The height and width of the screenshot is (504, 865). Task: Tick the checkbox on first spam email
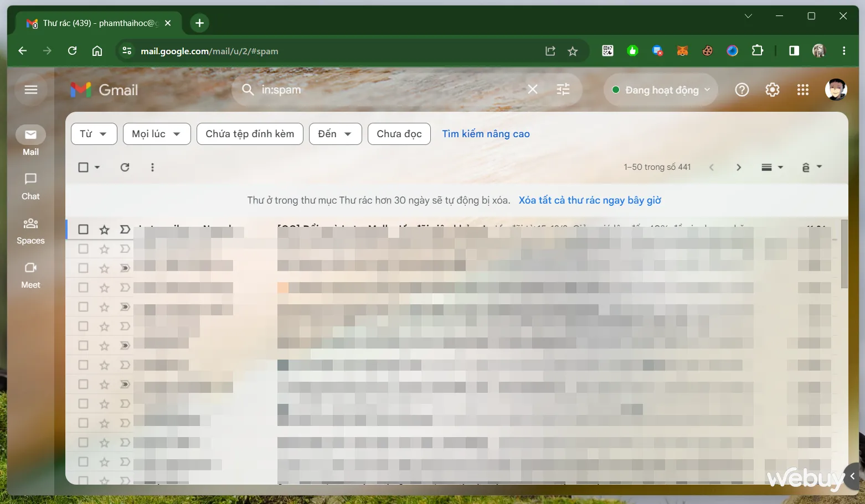[84, 229]
